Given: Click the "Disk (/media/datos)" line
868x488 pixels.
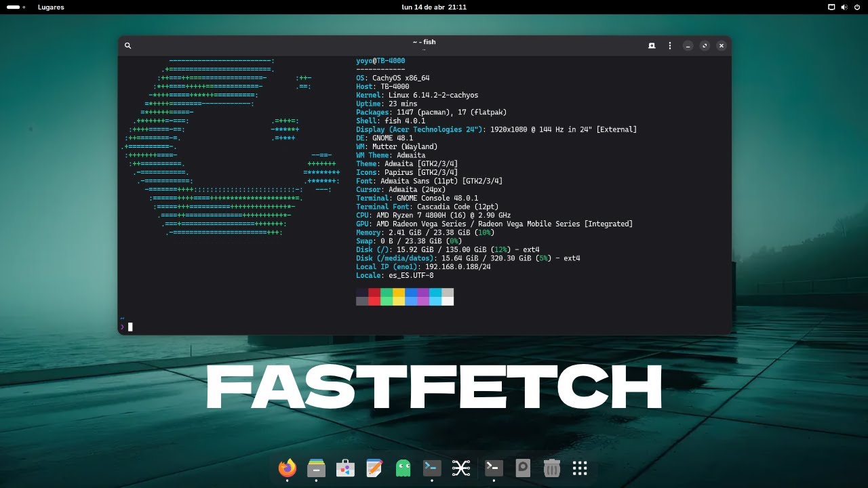Looking at the screenshot, I should pyautogui.click(x=468, y=258).
